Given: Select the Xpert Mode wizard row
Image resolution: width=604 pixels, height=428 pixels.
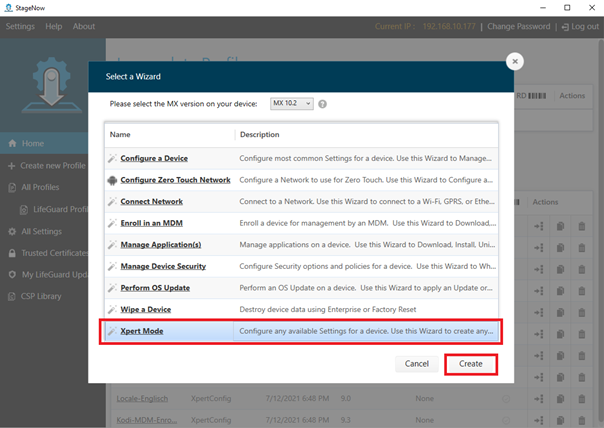Looking at the screenshot, I should point(300,330).
